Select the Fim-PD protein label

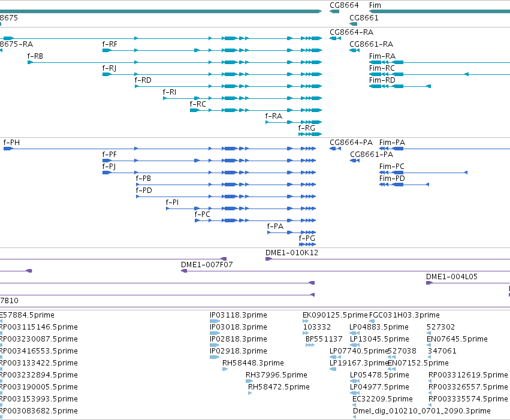tap(392, 179)
